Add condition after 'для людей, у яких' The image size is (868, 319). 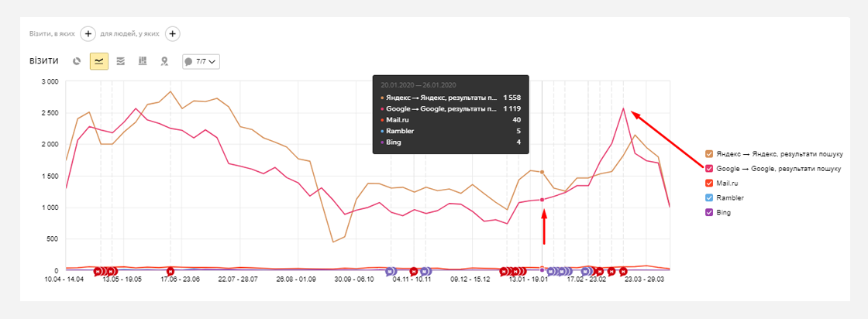(x=173, y=34)
